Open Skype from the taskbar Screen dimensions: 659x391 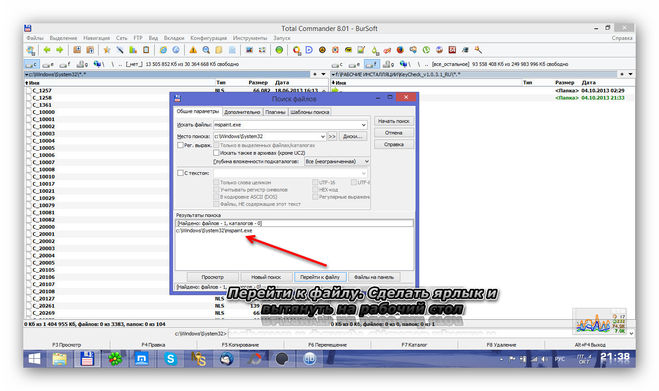pos(170,359)
